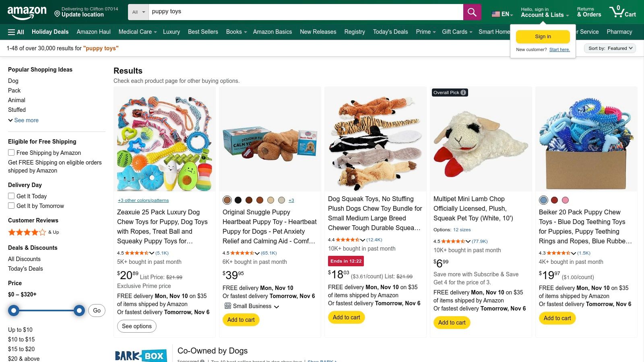Click the yellow Sign in button
The height and width of the screenshot is (362, 644).
(x=543, y=37)
